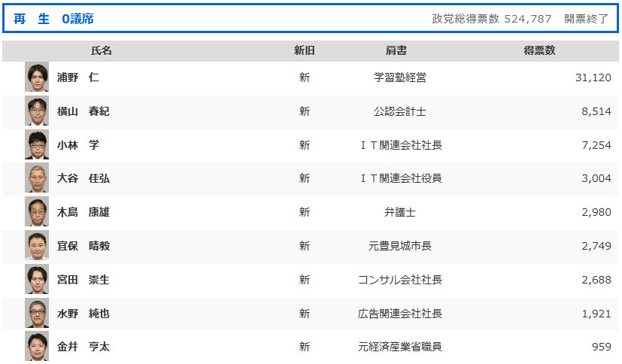
Task: Select the title 元豊見城市長
Action: pos(400,246)
